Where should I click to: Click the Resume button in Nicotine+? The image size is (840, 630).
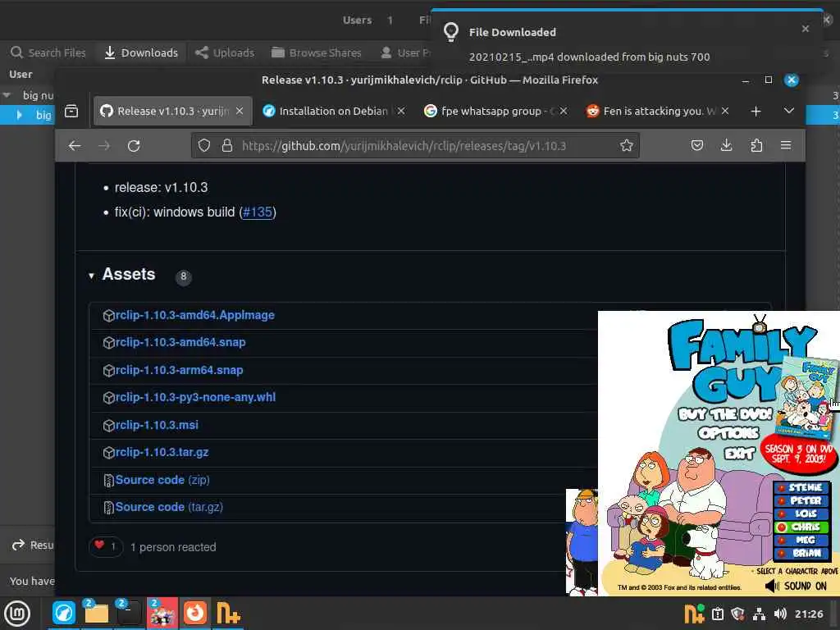tap(32, 545)
